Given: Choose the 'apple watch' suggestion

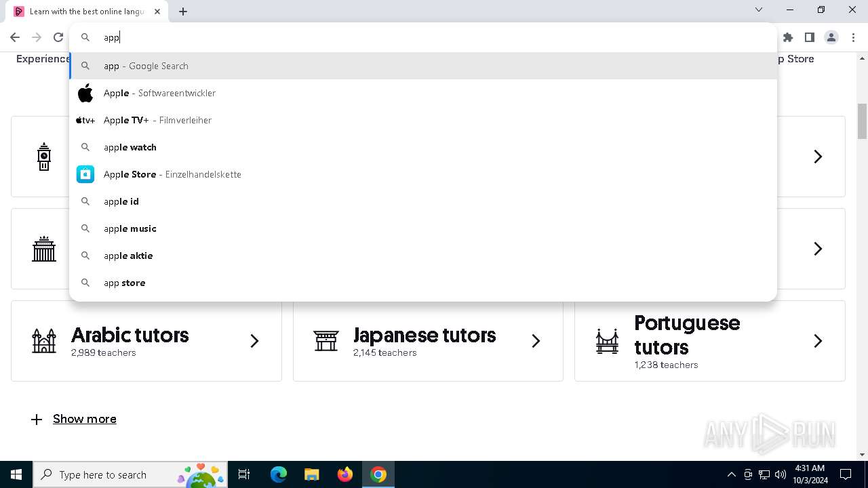Looking at the screenshot, I should coord(423,147).
